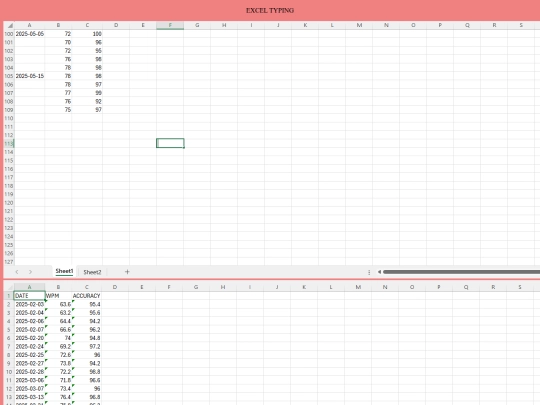This screenshot has height=405, width=540.
Task: Click the WPM header cell
Action: click(58, 295)
